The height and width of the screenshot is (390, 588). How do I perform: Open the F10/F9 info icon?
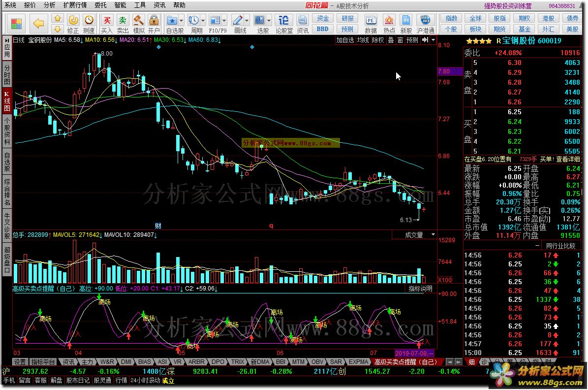(215, 20)
